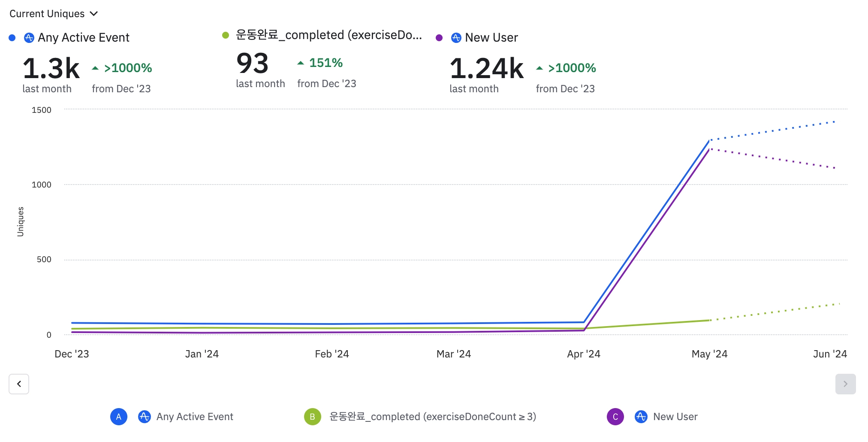Click "from Dec '23" under the 151% change

[x=327, y=84]
